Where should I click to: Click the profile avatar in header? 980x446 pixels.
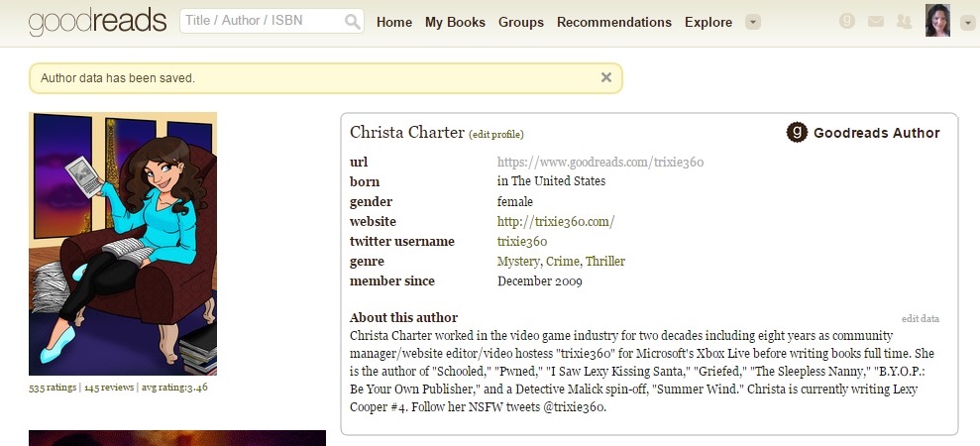937,21
